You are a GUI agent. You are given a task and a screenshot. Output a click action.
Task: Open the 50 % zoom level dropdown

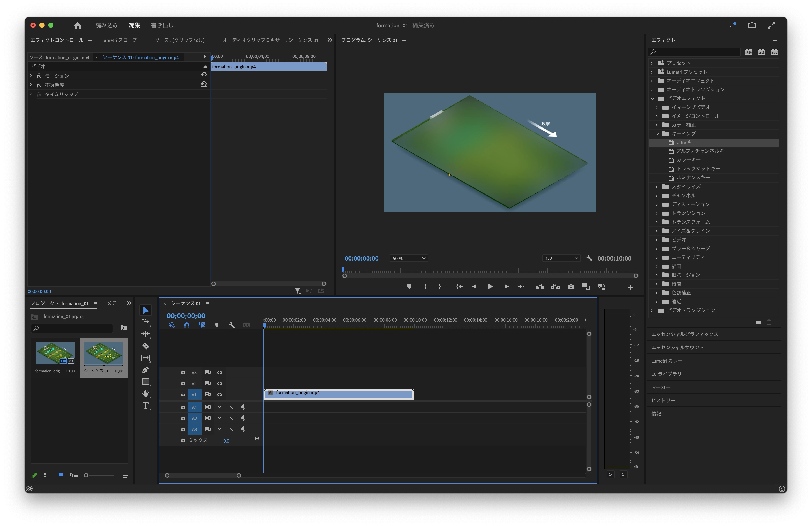point(409,258)
